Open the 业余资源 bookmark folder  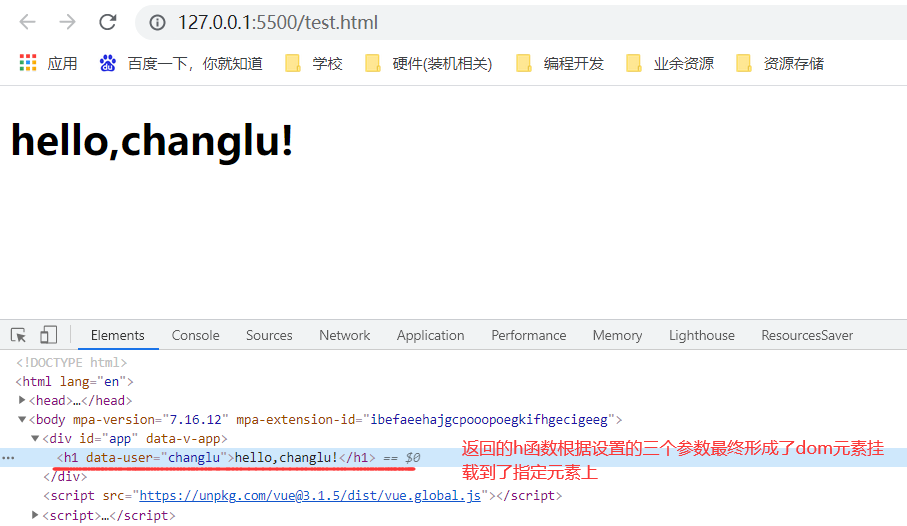(670, 63)
